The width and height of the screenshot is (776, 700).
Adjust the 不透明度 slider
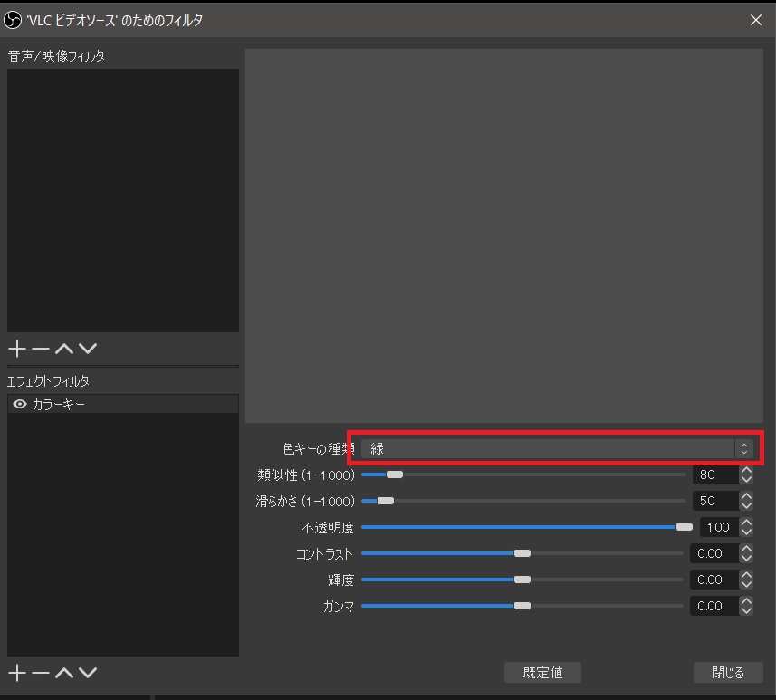[x=686, y=526]
